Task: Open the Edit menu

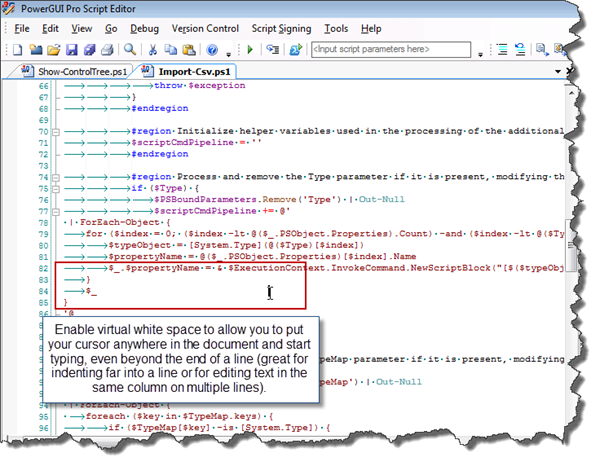Action: tap(50, 29)
